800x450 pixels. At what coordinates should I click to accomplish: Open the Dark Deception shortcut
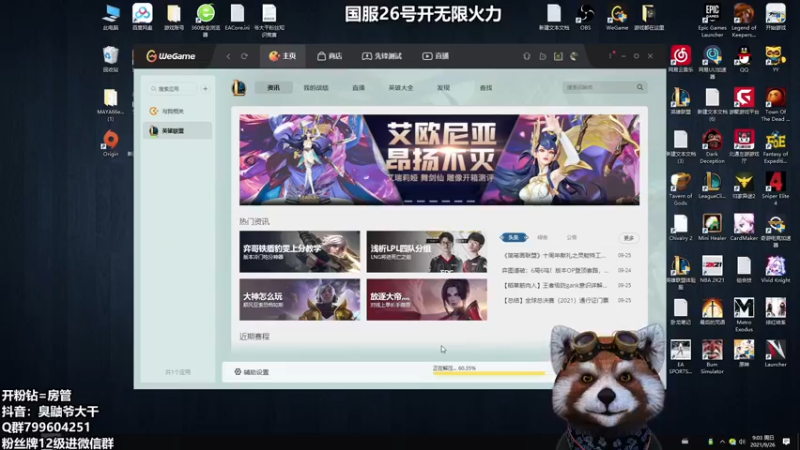712,146
